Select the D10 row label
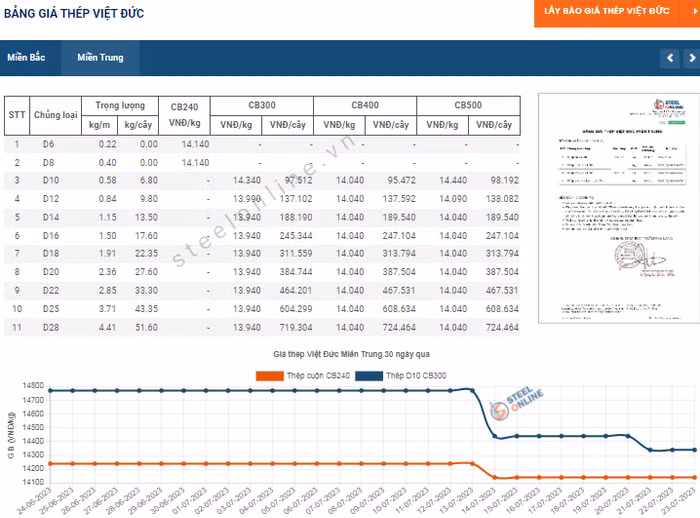 51,180
